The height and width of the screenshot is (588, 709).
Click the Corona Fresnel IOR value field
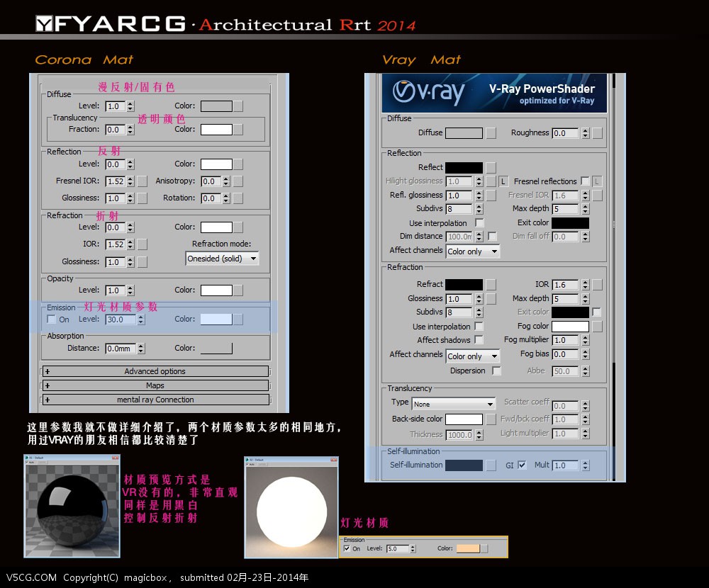pos(116,181)
